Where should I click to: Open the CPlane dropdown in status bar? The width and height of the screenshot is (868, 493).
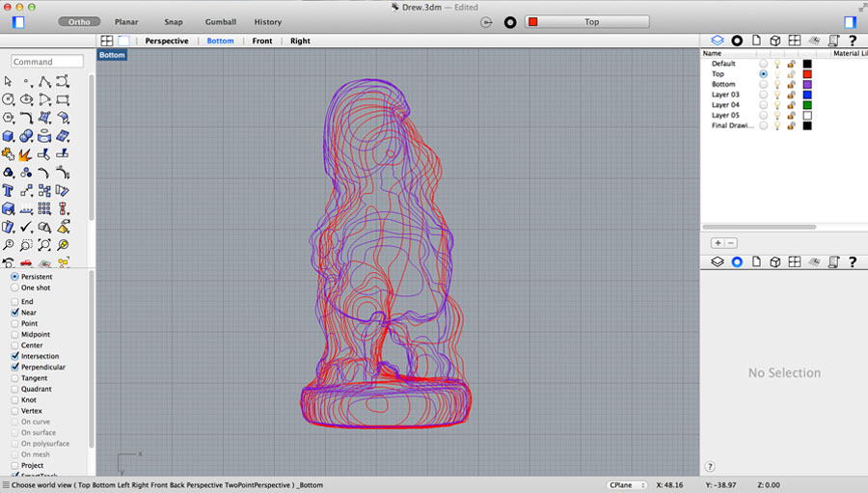point(627,485)
